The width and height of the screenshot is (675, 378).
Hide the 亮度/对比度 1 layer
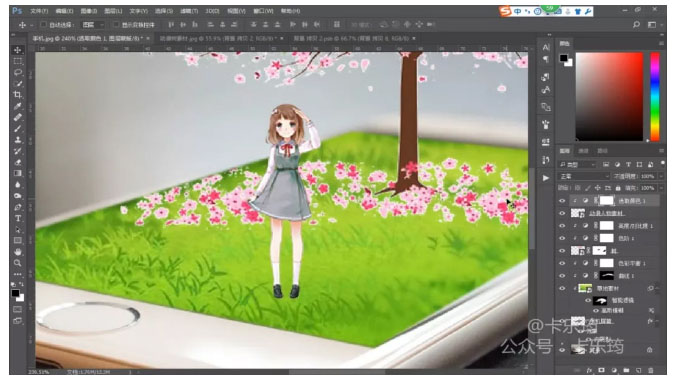562,226
